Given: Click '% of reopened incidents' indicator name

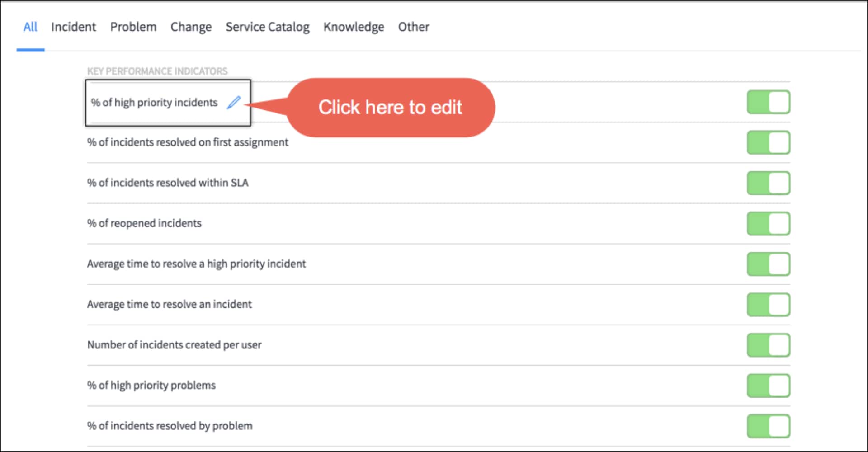Looking at the screenshot, I should [x=144, y=223].
